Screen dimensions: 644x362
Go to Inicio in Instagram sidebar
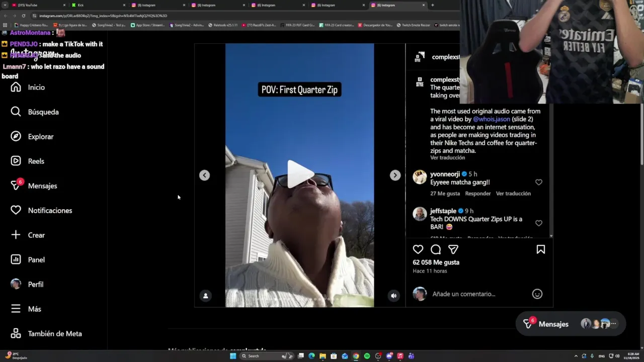[28, 87]
